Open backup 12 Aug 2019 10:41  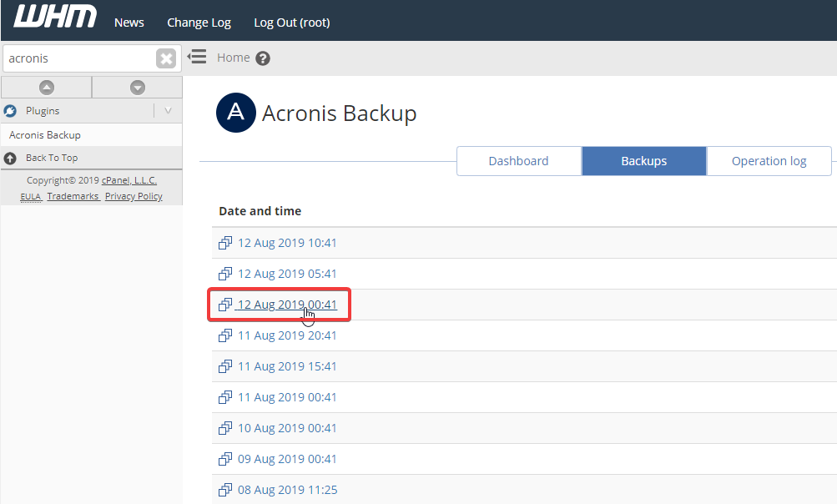click(287, 243)
